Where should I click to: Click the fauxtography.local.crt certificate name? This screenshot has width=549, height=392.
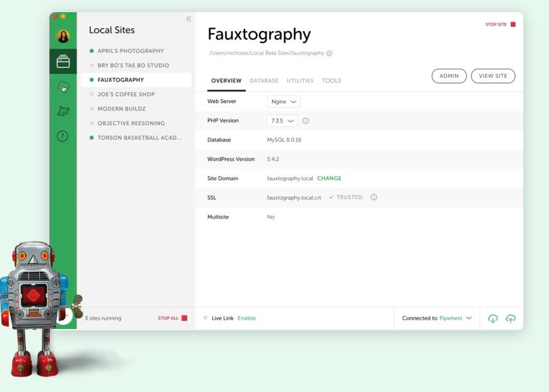(294, 198)
